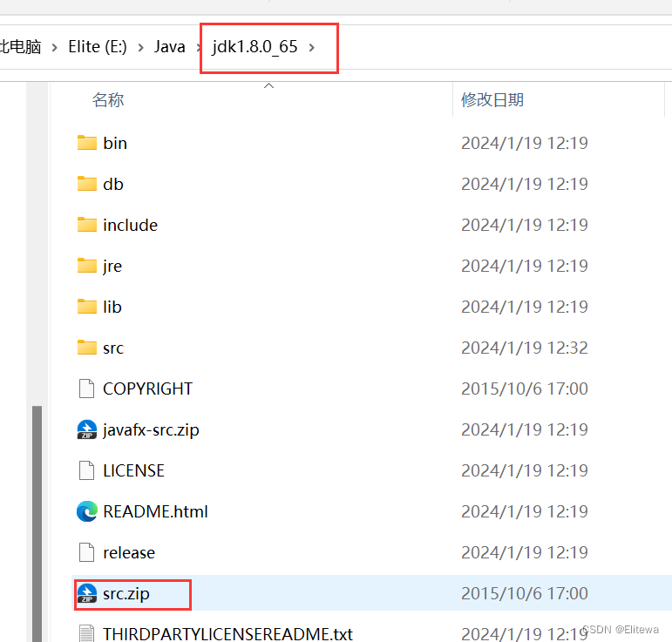Click the vertical scrollbar thumb in the left pane
Image resolution: width=672 pixels, height=642 pixels.
(x=37, y=524)
